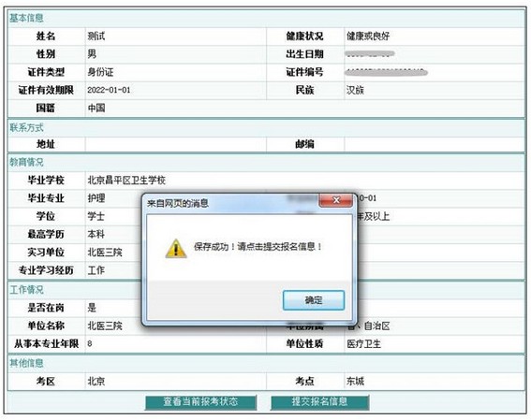Viewport: 531px width, 420px height.
Task: Click the years value 8
Action: (90, 344)
